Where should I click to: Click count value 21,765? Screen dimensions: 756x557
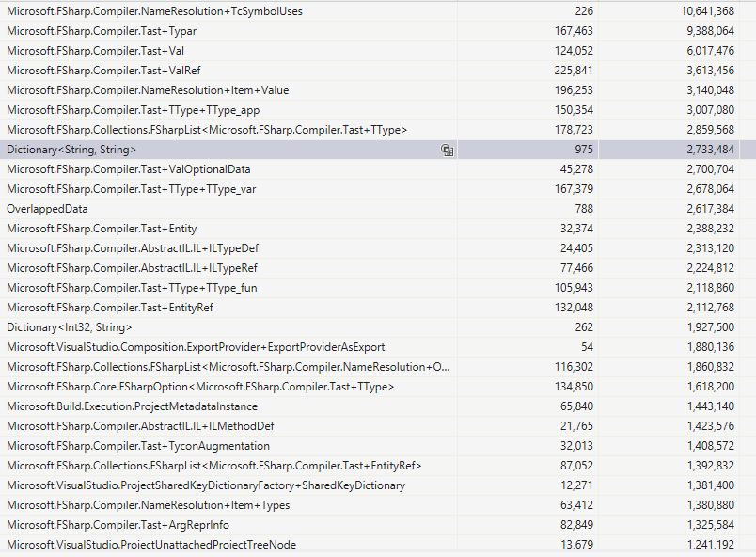(x=576, y=426)
